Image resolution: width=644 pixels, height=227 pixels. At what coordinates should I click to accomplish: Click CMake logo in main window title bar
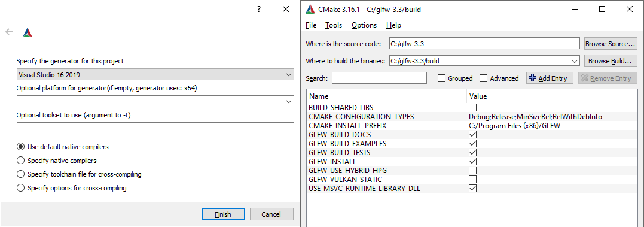click(x=311, y=9)
